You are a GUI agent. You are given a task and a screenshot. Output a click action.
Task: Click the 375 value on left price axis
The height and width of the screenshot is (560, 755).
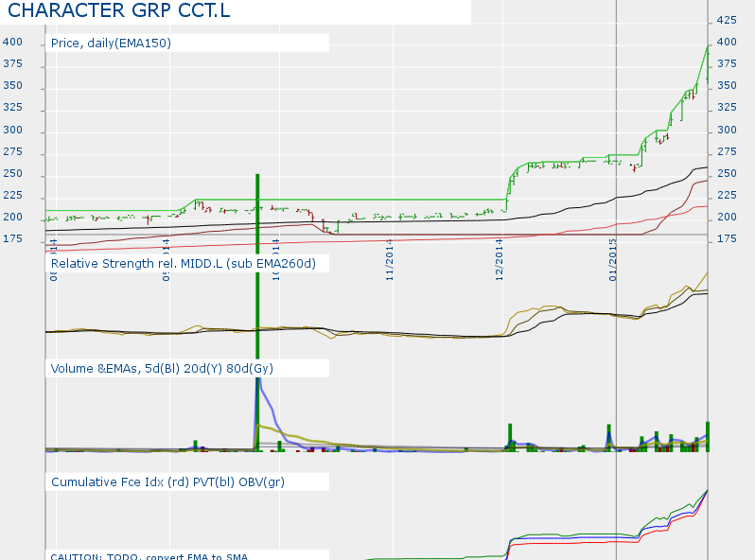click(x=12, y=63)
